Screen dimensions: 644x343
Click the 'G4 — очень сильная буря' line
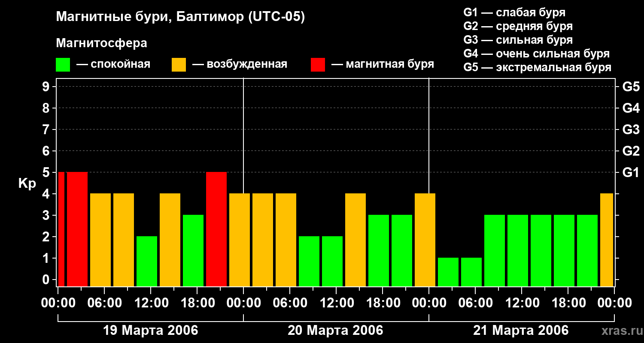click(536, 54)
